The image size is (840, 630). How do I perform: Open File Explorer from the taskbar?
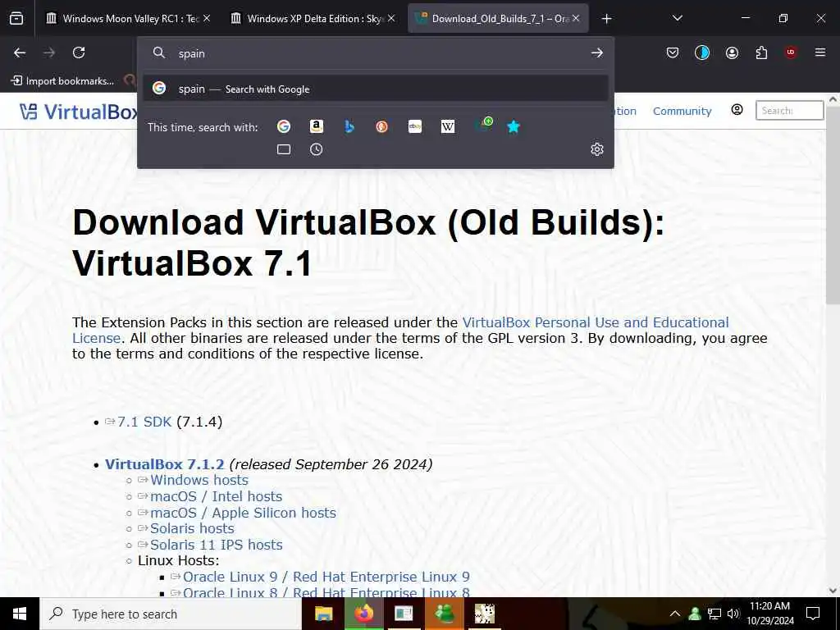pyautogui.click(x=323, y=614)
